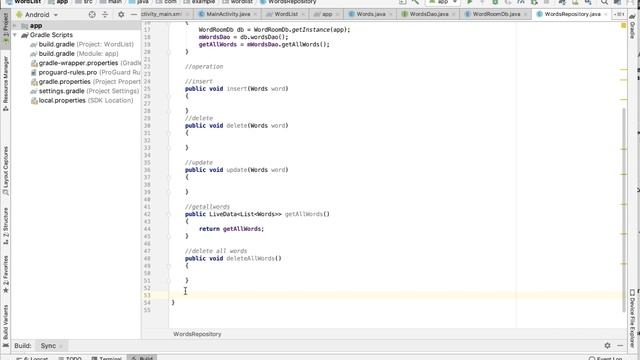Show hidden editor tabs list
Image resolution: width=640 pixels, height=360 pixels.
pos(619,14)
